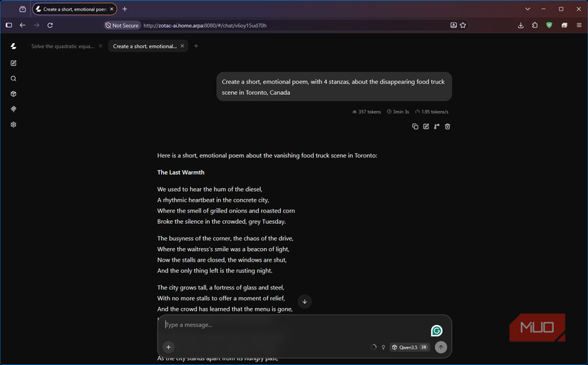Click the containers extension icon in toolbar
Image resolution: width=588 pixels, height=365 pixels.
coord(564,25)
